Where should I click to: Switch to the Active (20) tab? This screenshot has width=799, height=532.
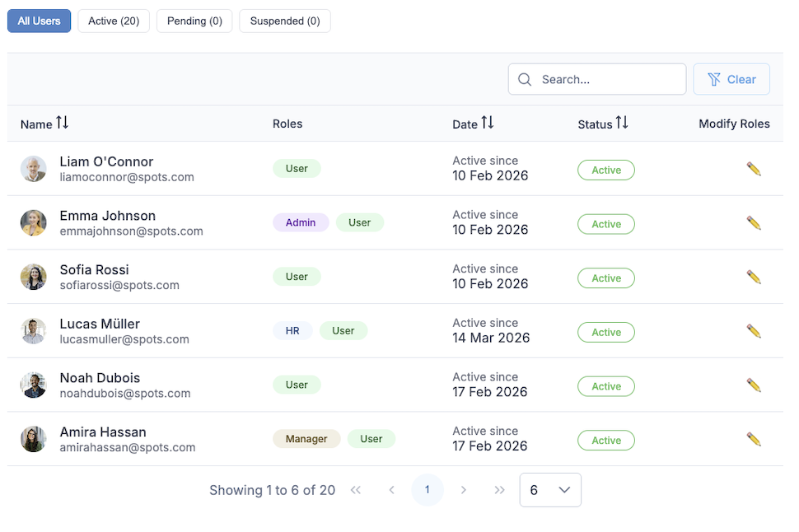(114, 21)
